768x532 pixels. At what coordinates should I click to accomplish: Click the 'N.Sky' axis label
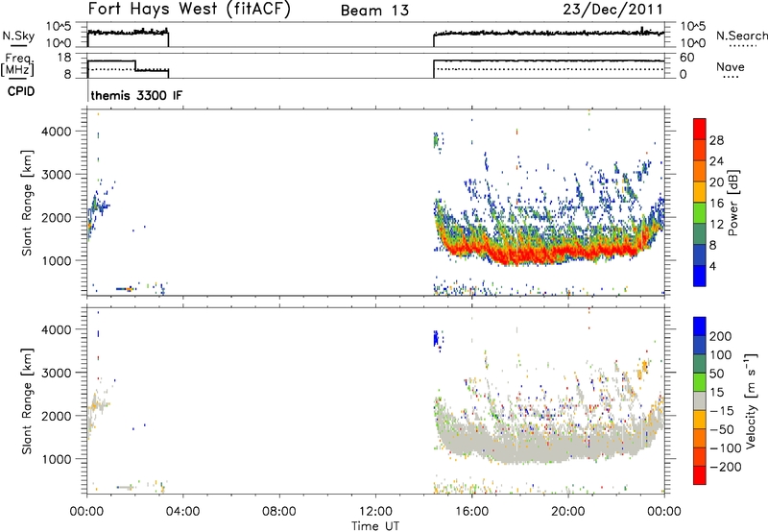click(x=18, y=36)
